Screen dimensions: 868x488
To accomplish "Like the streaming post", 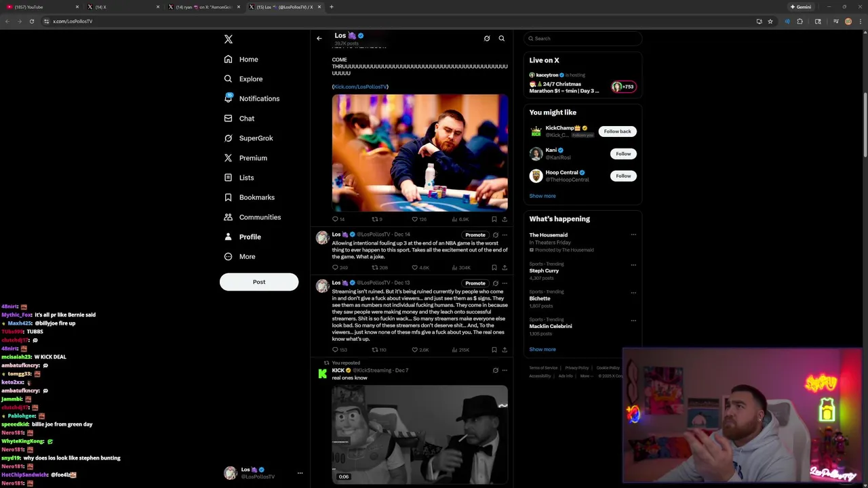I will (x=420, y=350).
